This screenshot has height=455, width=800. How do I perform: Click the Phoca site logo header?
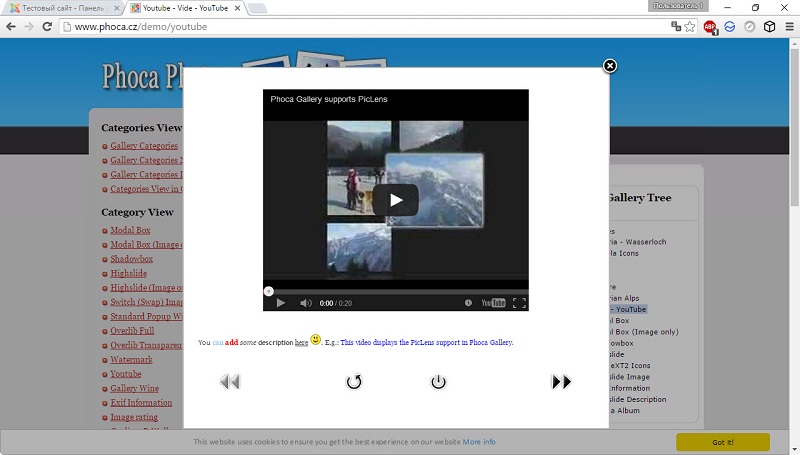tap(142, 77)
